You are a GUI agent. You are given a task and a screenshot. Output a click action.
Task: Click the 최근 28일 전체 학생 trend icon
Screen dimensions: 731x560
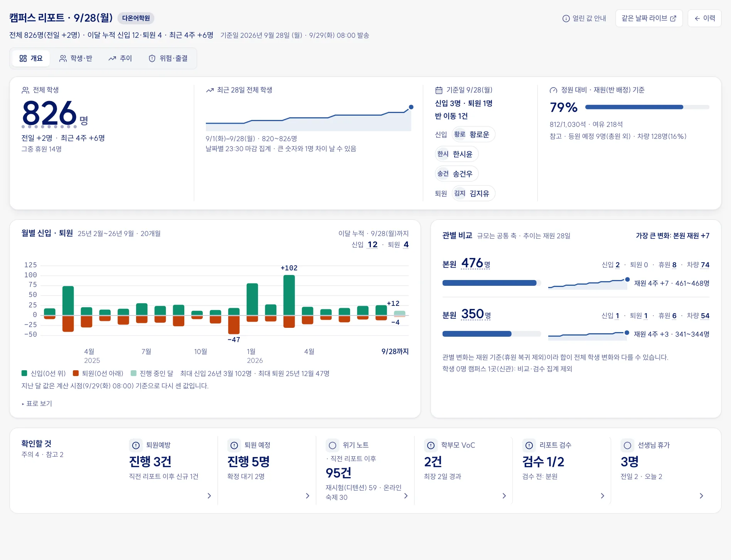(210, 90)
